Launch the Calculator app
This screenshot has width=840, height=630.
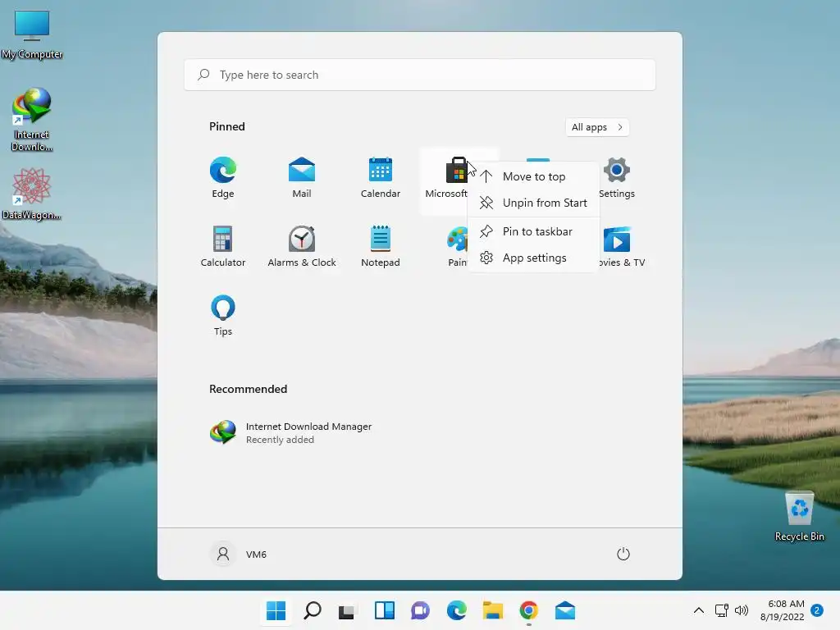coord(223,246)
